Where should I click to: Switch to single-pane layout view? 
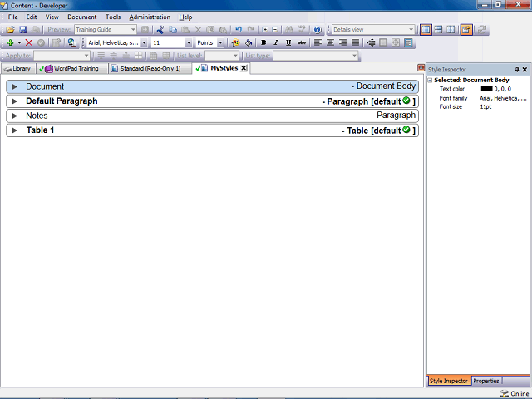tap(426, 30)
